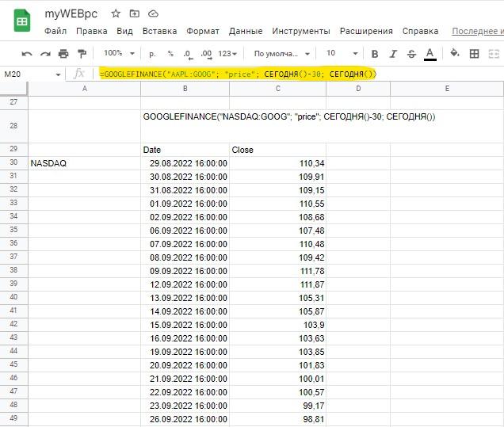504x427 pixels.
Task: Select column C header
Action: point(277,89)
